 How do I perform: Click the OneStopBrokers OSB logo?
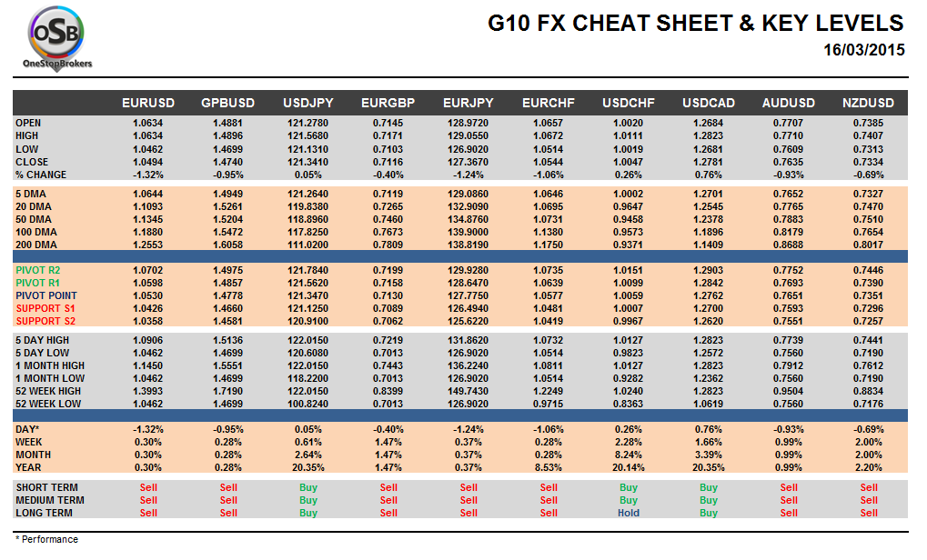point(56,38)
